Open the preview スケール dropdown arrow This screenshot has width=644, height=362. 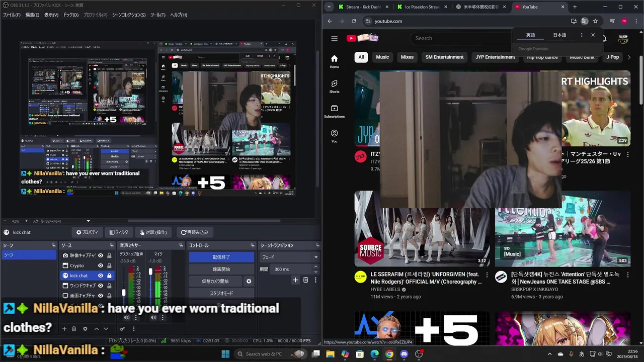89,221
